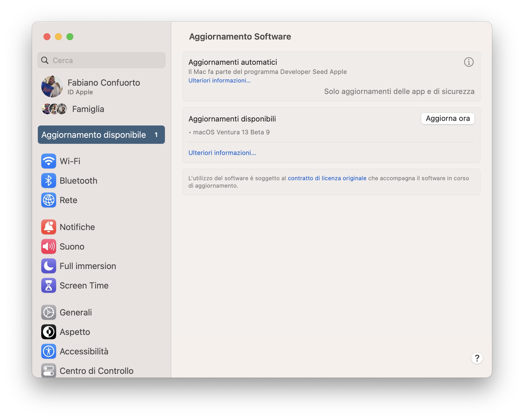Select the Screen Time hourglass icon
This screenshot has width=524, height=420.
pos(48,285)
